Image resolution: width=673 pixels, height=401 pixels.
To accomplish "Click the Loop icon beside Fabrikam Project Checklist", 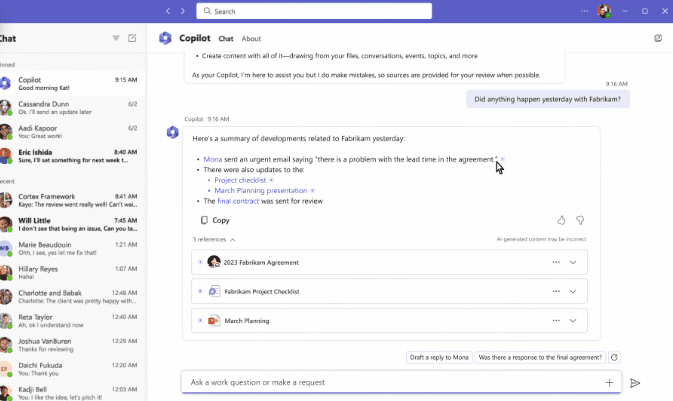I will tap(214, 292).
